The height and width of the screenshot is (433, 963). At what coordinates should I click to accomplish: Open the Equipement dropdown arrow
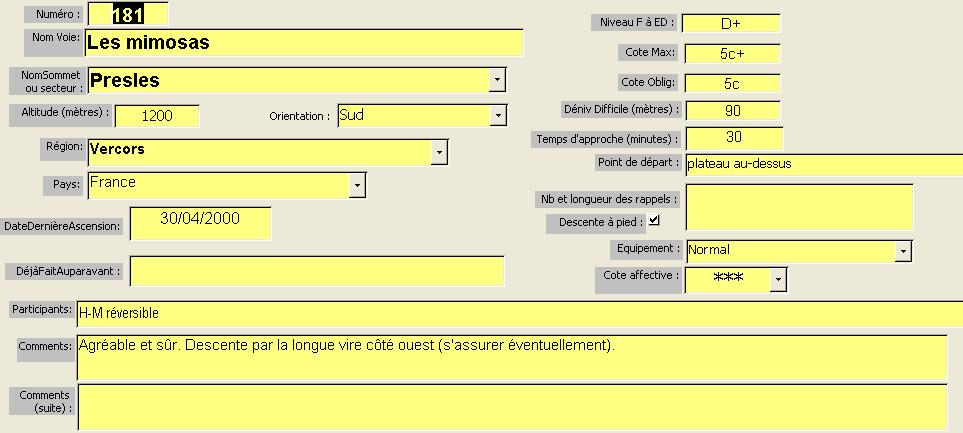tap(903, 251)
